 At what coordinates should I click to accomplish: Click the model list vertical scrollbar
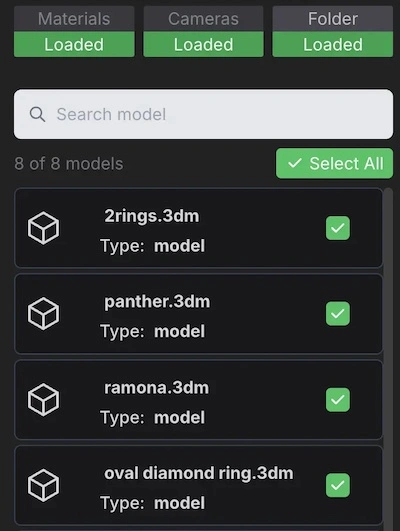388,359
